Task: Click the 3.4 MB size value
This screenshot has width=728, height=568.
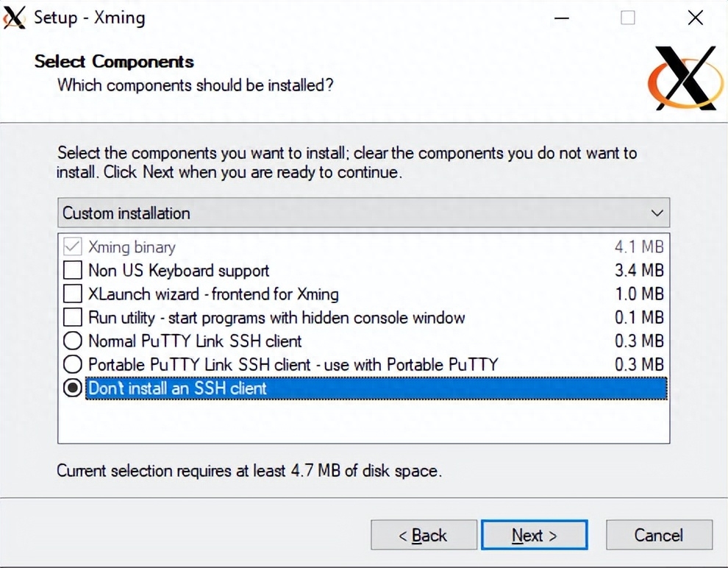Action: (639, 270)
